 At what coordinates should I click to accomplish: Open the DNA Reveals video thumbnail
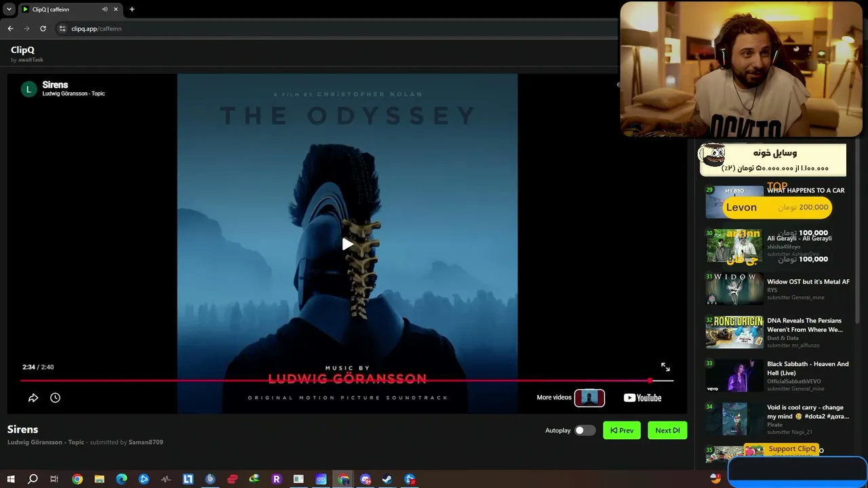point(734,332)
